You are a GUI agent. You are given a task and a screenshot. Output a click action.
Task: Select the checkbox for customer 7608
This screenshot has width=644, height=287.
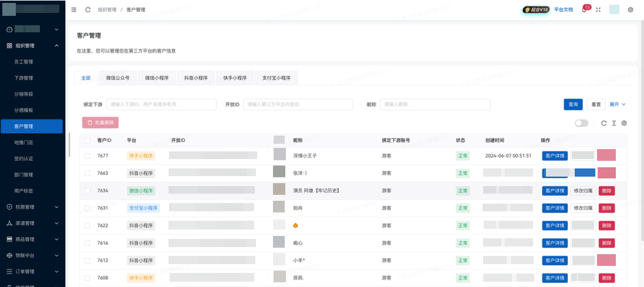[x=87, y=278]
